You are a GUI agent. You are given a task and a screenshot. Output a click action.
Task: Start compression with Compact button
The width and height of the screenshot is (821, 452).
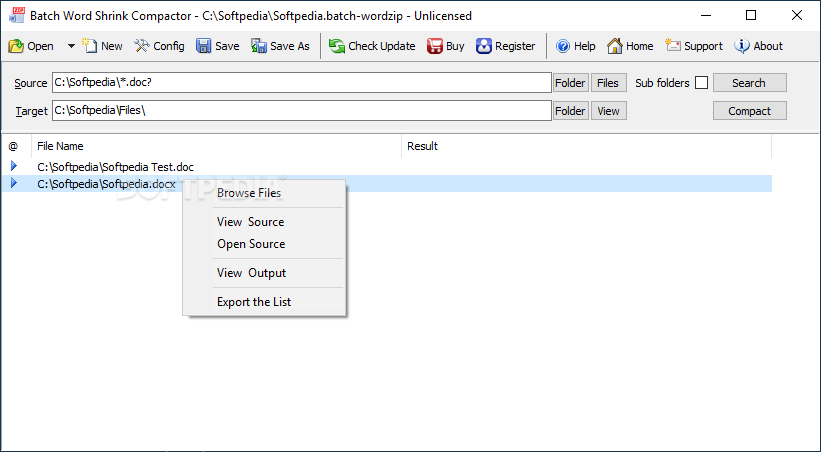749,111
